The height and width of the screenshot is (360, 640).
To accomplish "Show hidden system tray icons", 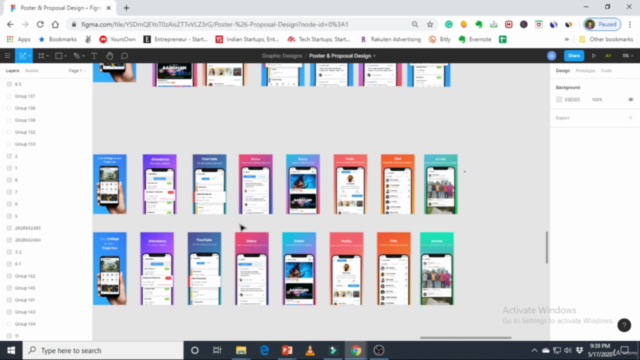I will pyautogui.click(x=534, y=351).
